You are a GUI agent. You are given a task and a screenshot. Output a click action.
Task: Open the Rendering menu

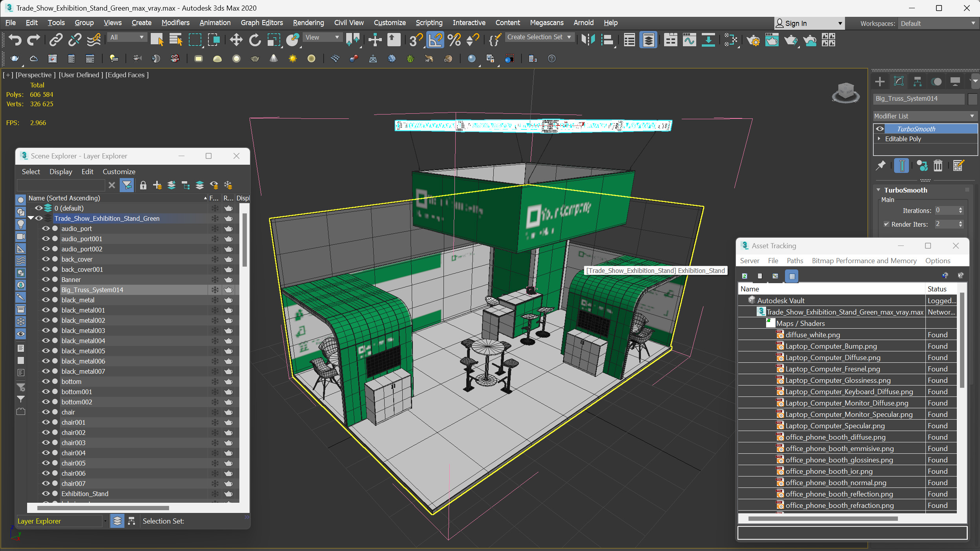pos(308,23)
